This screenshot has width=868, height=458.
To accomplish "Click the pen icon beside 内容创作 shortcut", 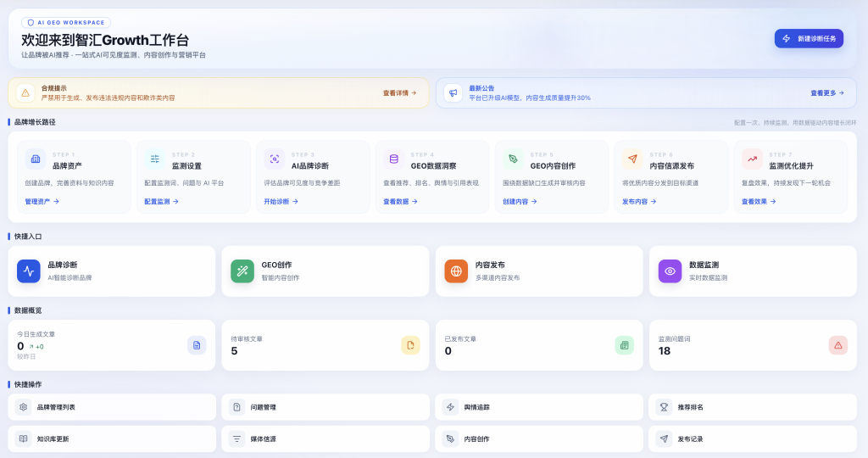I will 451,438.
